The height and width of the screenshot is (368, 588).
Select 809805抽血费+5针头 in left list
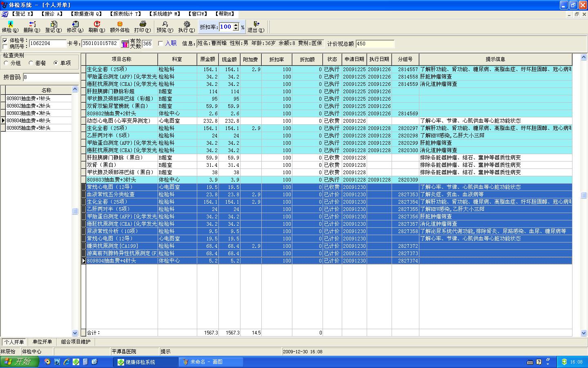coord(39,128)
